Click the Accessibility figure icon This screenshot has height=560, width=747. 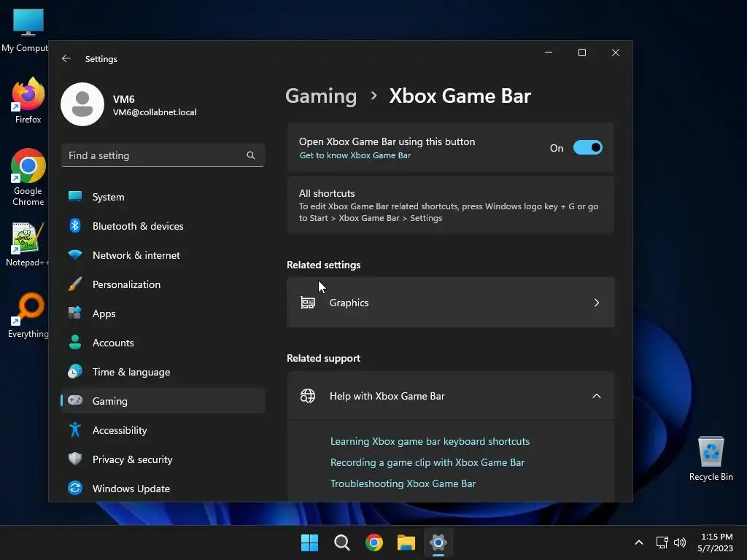(x=75, y=430)
